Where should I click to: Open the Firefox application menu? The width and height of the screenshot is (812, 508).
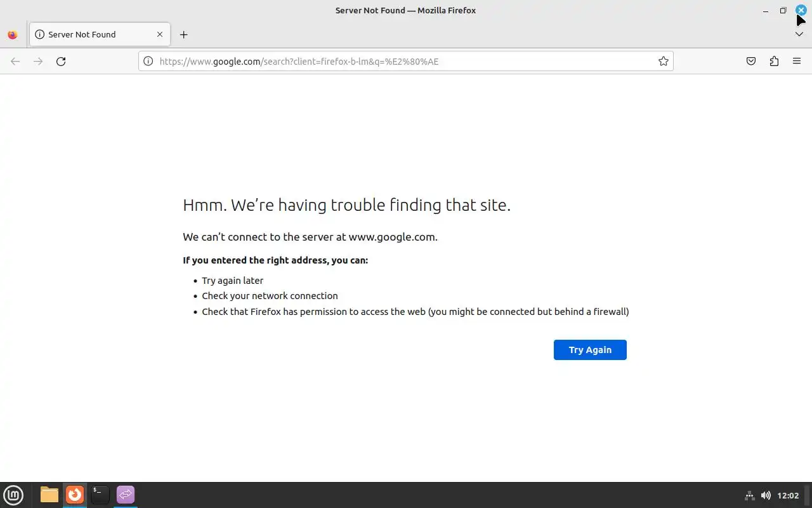tap(797, 62)
